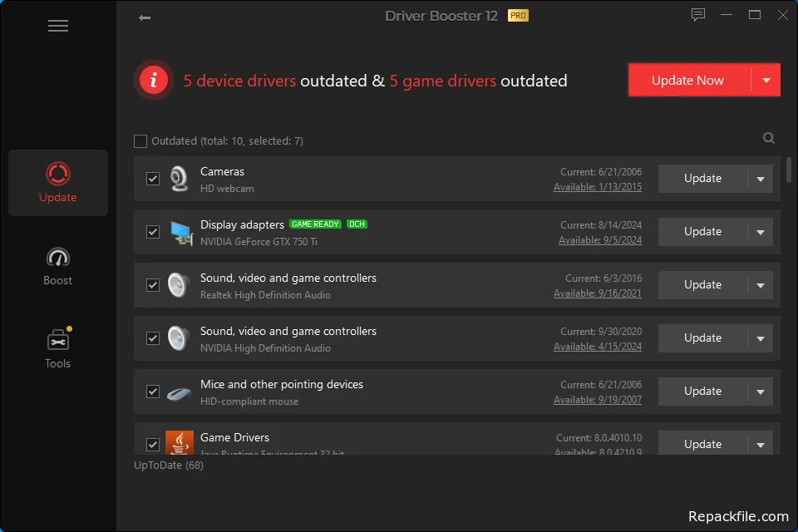
Task: Toggle the select-all Outdated checkbox
Action: [x=140, y=141]
